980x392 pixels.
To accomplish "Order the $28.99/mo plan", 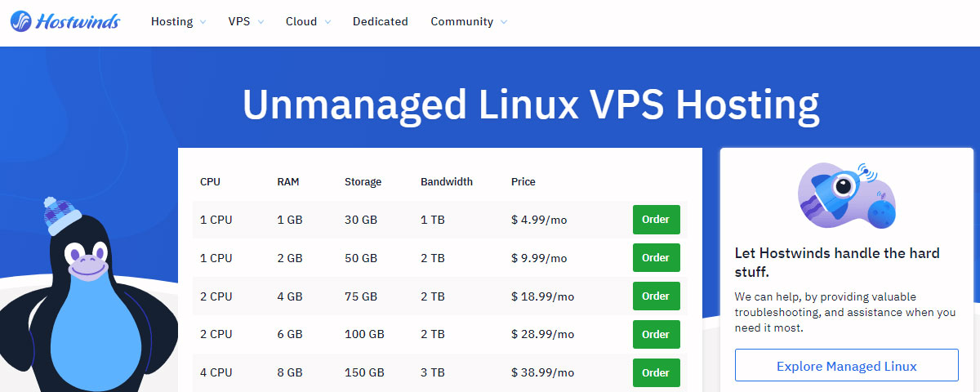I will click(656, 335).
